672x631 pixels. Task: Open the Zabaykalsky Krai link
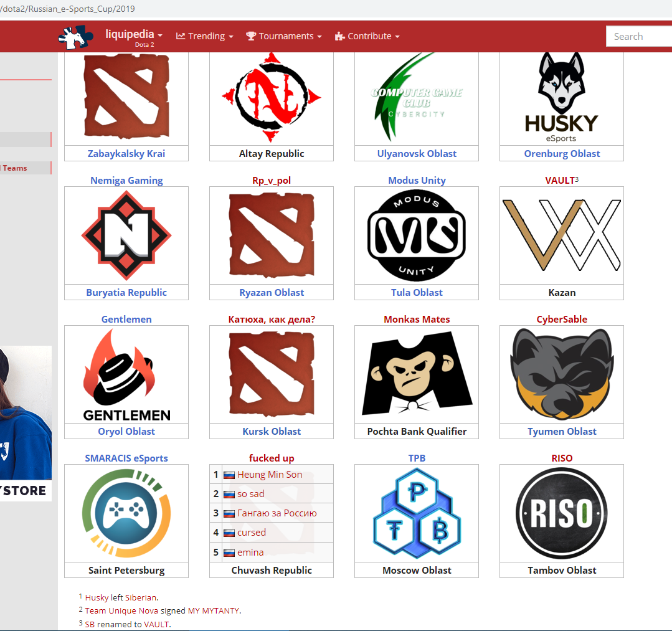126,153
